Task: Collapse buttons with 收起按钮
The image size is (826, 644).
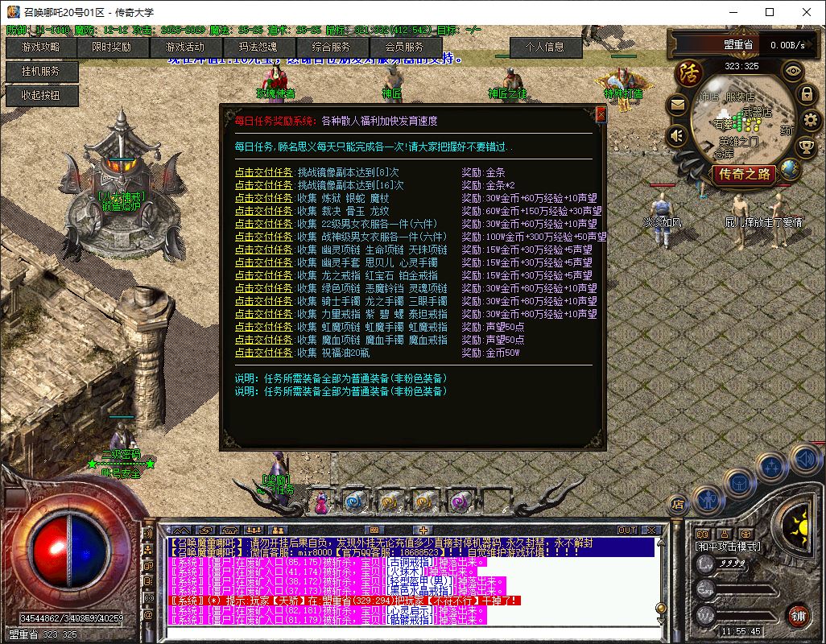Action: (41, 95)
